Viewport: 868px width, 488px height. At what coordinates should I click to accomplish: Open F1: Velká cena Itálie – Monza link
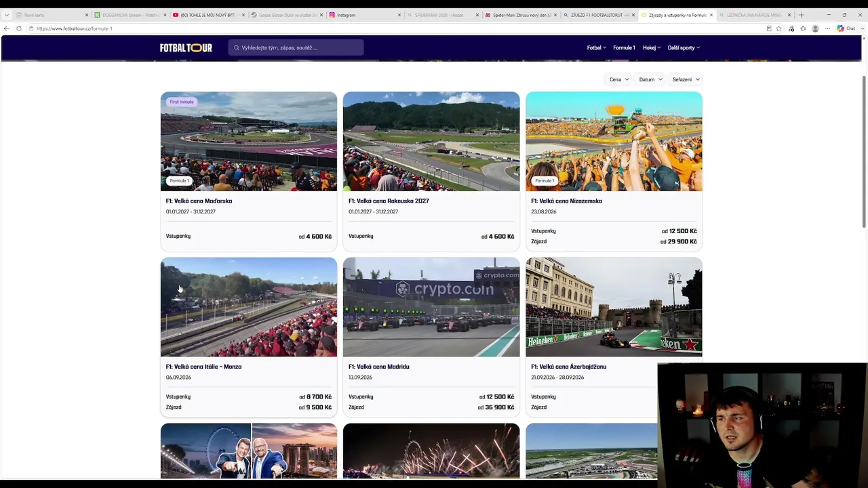(x=203, y=367)
